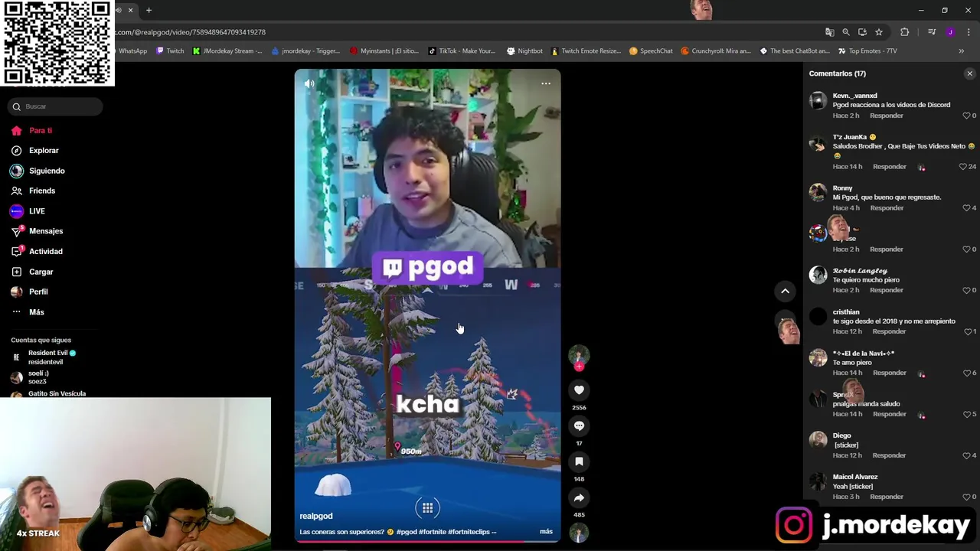Open the realpgod username on the video
Viewport: 980px width, 551px height.
(x=316, y=517)
